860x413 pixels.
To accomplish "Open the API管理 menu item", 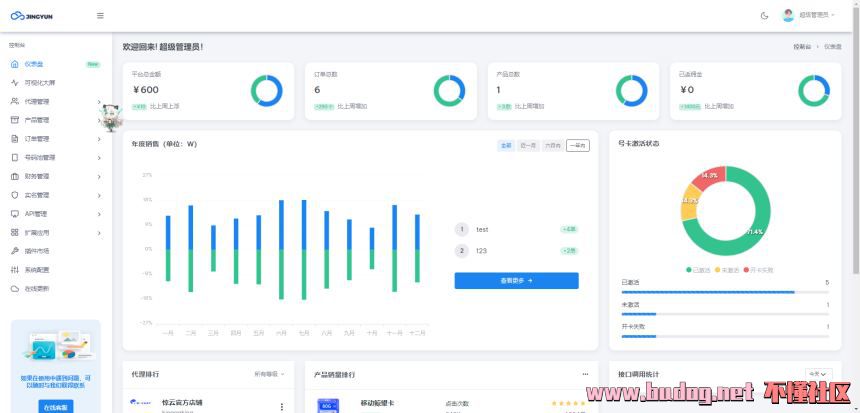I will pos(40,213).
